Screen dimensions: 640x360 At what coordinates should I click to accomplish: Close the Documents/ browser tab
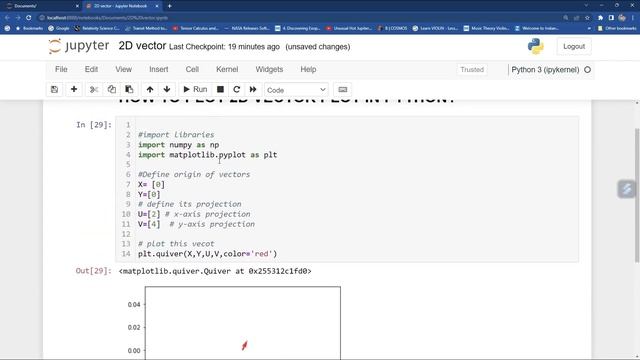[x=77, y=6]
